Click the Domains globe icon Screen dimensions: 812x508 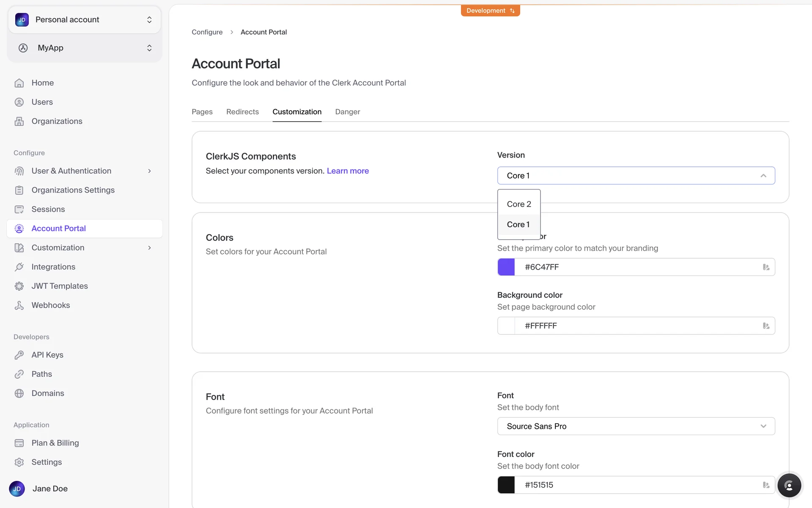[x=19, y=393]
